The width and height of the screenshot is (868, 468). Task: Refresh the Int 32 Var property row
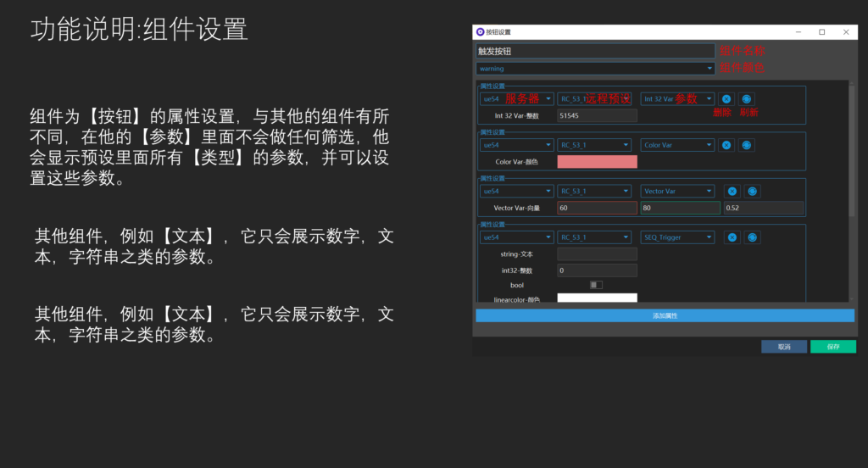tap(746, 99)
